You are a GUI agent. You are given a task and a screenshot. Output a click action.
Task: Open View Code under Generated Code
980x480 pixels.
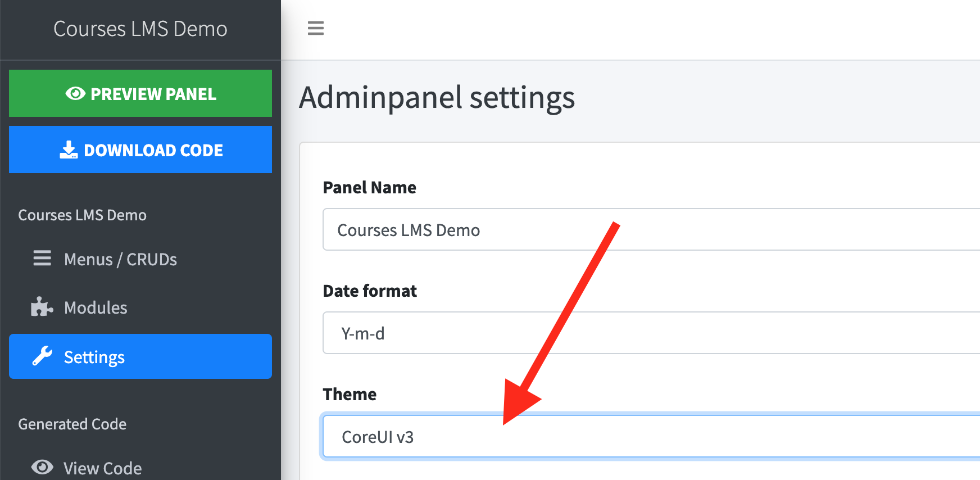102,468
